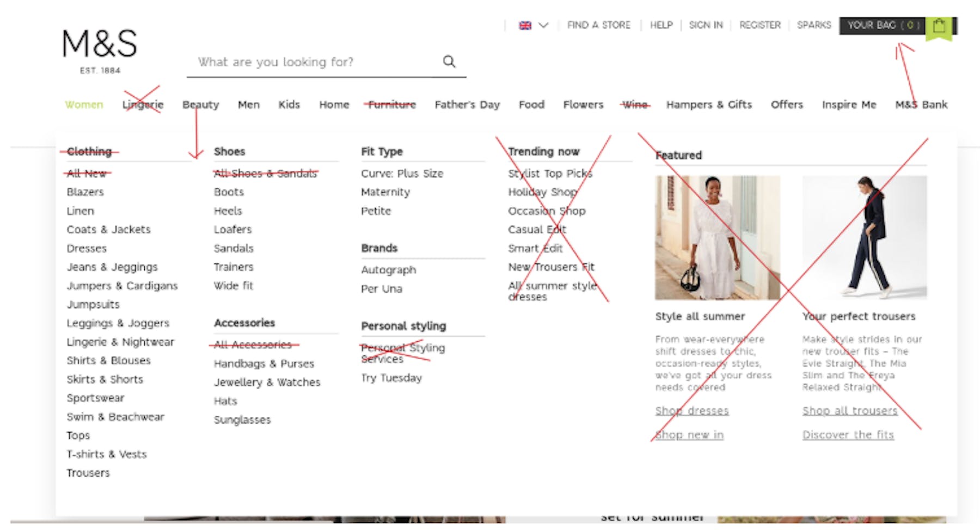This screenshot has height=530, width=980.
Task: Open the Sparks link
Action: [814, 25]
